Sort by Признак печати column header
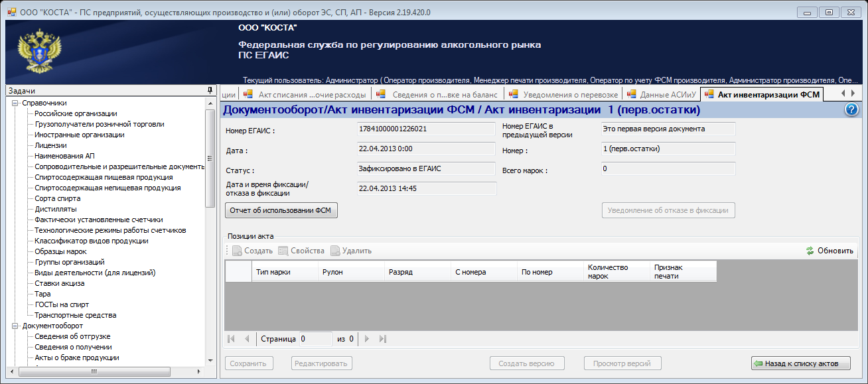 coord(683,272)
